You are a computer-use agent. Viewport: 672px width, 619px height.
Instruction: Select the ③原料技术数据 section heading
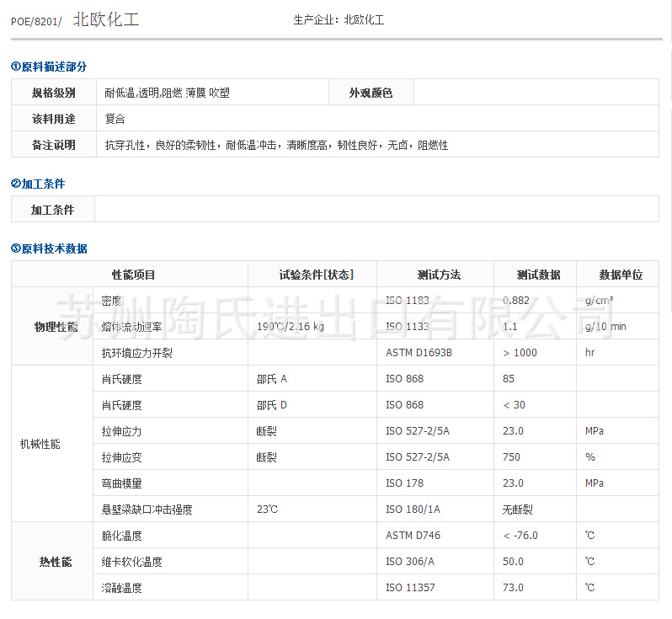pyautogui.click(x=49, y=248)
